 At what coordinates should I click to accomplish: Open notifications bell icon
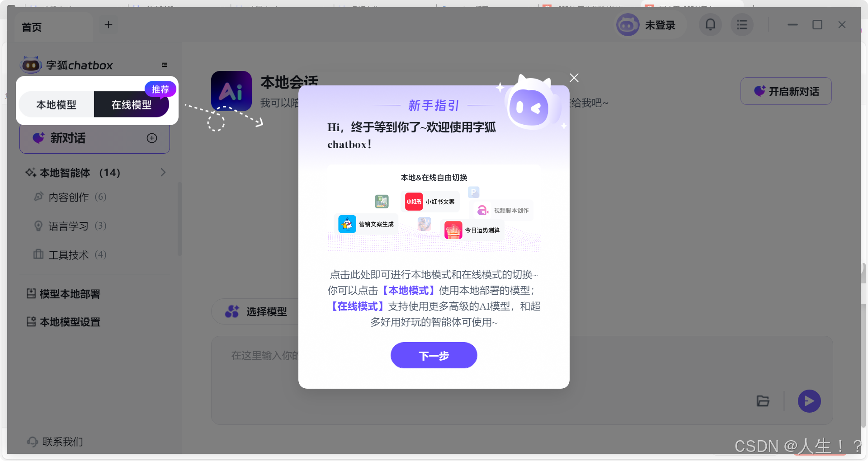(710, 24)
